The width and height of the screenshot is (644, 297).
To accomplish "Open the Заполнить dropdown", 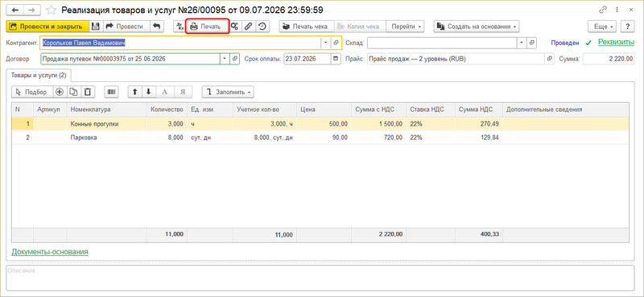I will 228,92.
